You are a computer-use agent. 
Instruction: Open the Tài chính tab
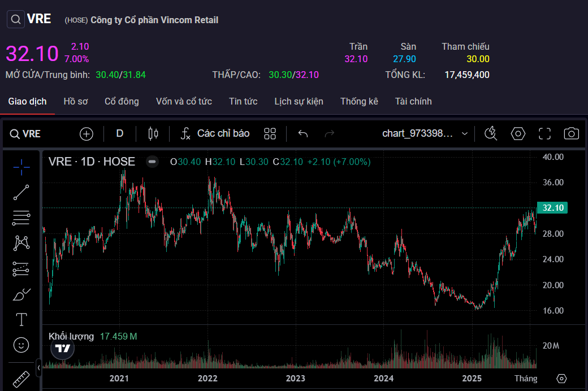pos(413,102)
